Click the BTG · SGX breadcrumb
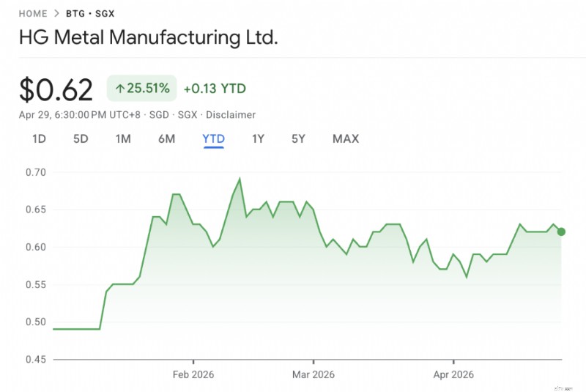Screen dimensions: 586x392 coord(90,14)
